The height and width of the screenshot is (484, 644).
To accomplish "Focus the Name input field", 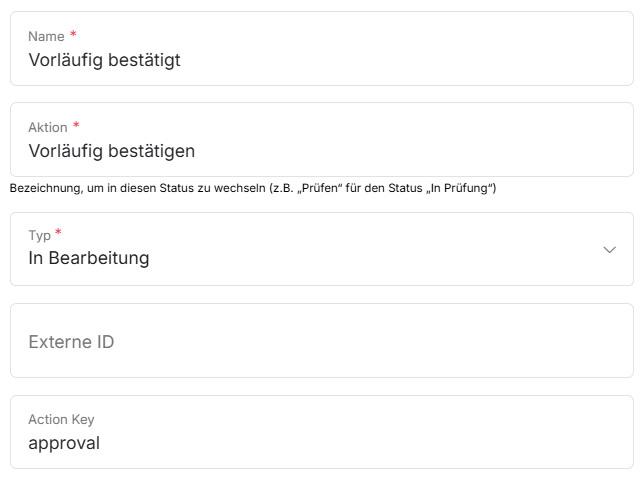I will click(322, 49).
